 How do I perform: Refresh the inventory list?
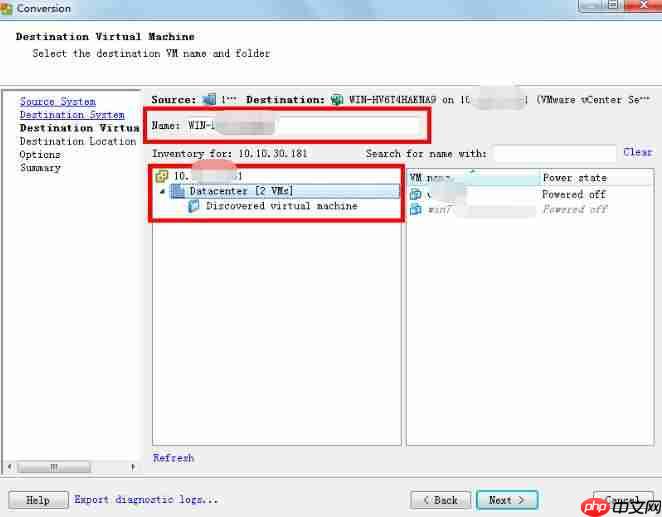[x=173, y=458]
